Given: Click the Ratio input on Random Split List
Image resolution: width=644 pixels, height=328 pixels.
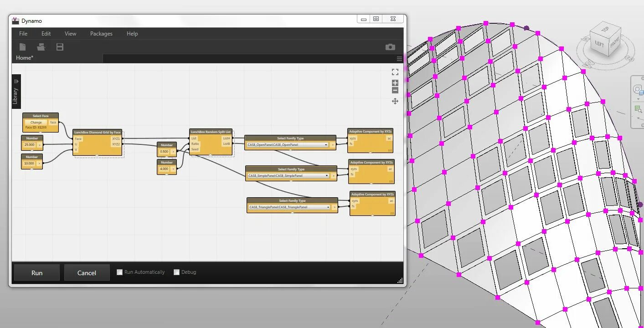Looking at the screenshot, I should click(195, 143).
